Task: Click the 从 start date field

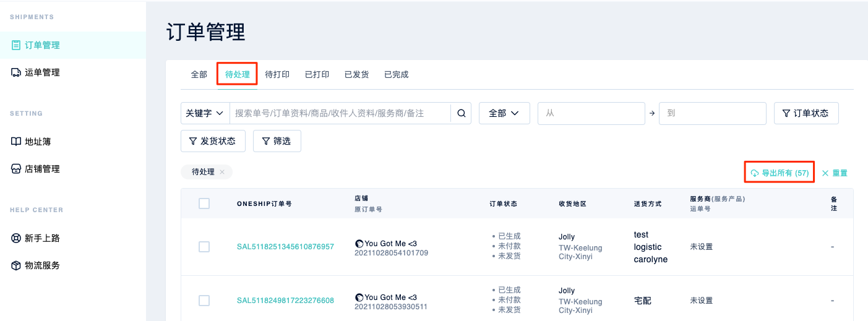Action: point(591,113)
